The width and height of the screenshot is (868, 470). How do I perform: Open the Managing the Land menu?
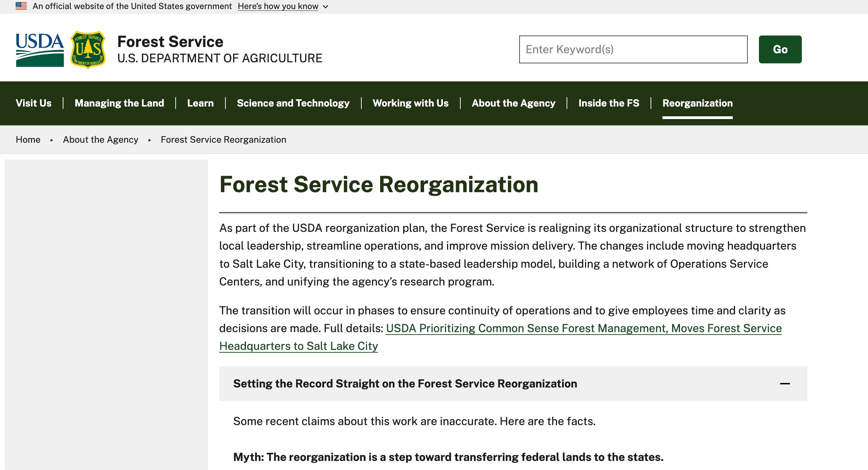(x=119, y=103)
